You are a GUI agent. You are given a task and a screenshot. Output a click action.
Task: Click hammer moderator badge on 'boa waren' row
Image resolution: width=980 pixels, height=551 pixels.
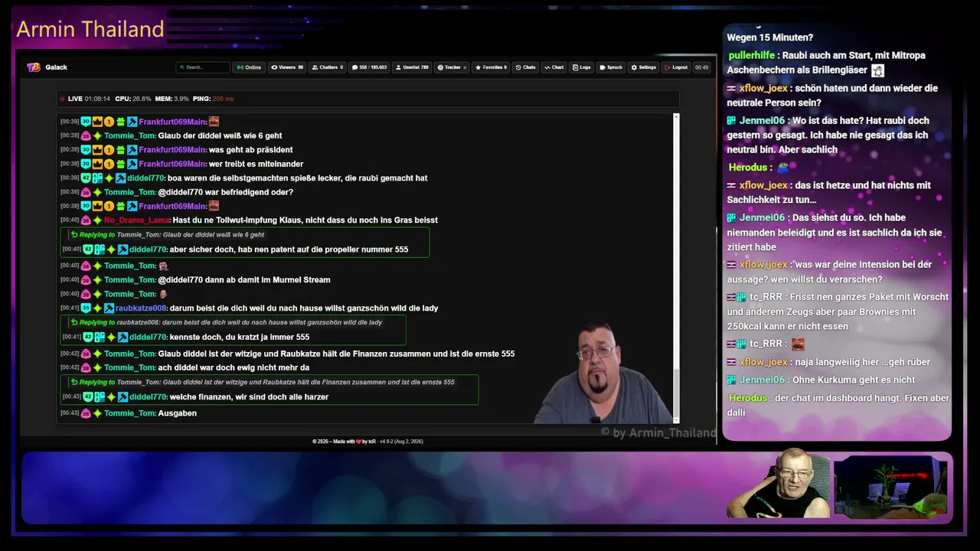pyautogui.click(x=120, y=178)
